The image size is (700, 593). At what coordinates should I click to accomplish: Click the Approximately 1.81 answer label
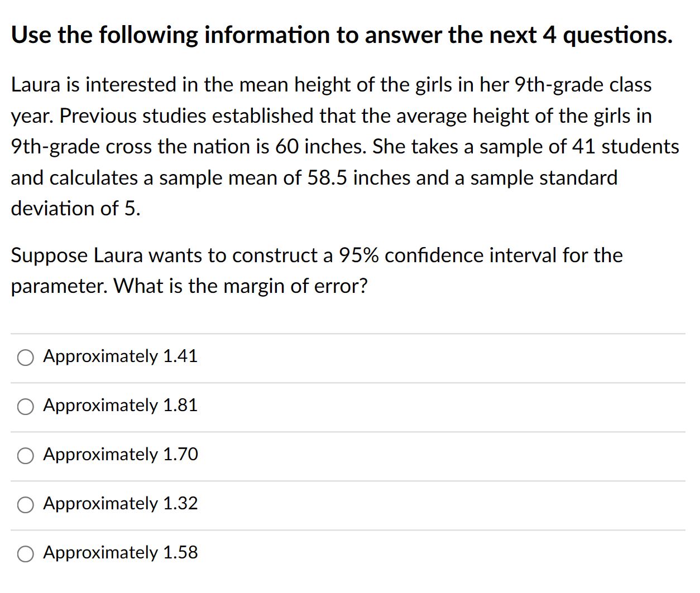tap(120, 406)
